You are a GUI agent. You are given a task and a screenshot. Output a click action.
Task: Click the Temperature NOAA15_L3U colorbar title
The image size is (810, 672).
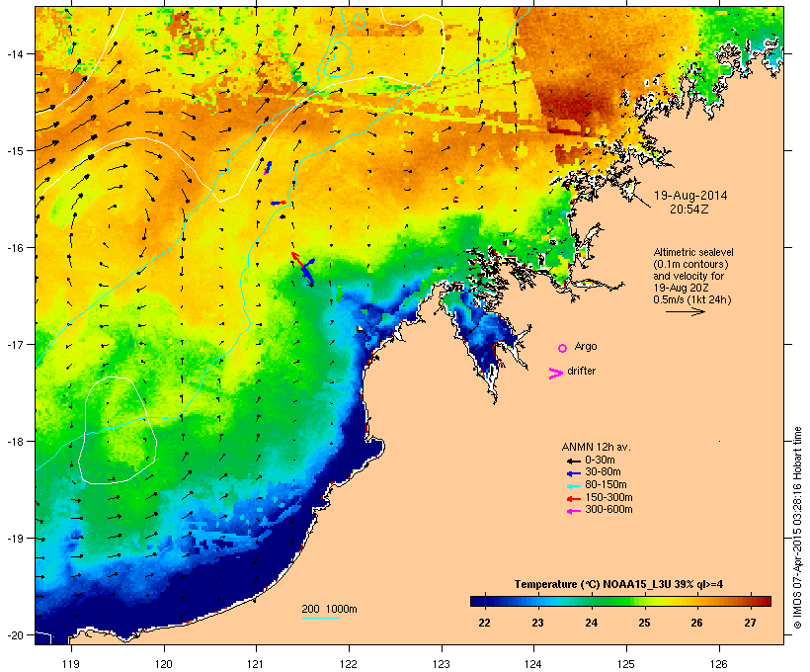pos(618,584)
